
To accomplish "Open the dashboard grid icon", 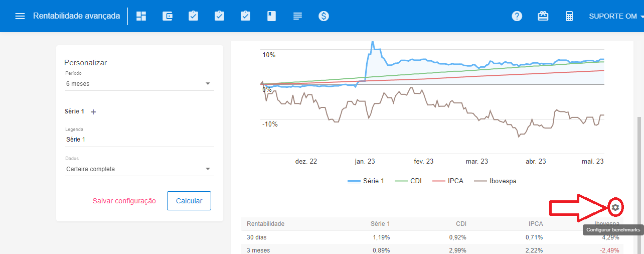I will click(x=141, y=16).
